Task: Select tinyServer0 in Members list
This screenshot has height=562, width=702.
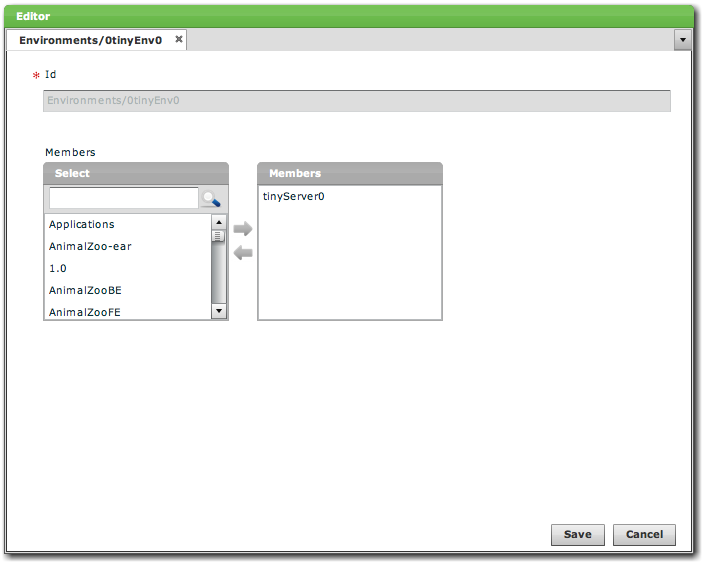Action: [293, 197]
